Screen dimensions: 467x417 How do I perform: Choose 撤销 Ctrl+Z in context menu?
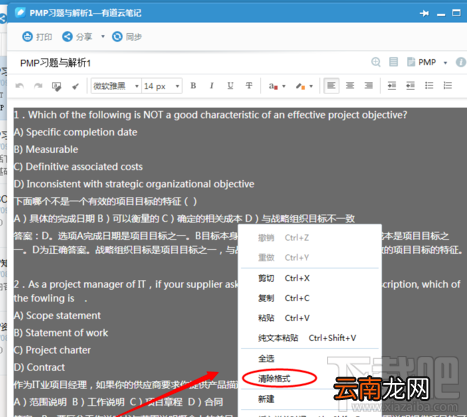(x=310, y=238)
